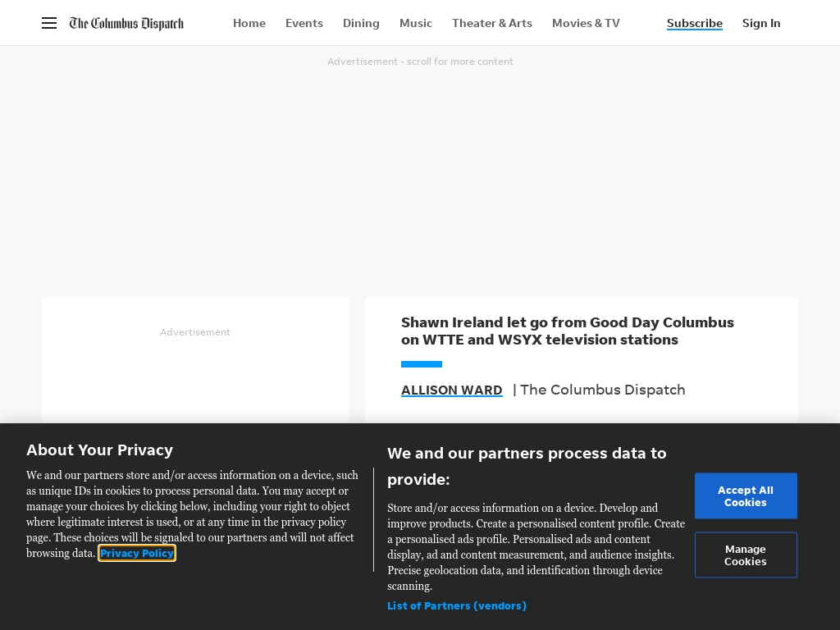The image size is (840, 630).
Task: Open author Allison Ward's page
Action: click(452, 390)
